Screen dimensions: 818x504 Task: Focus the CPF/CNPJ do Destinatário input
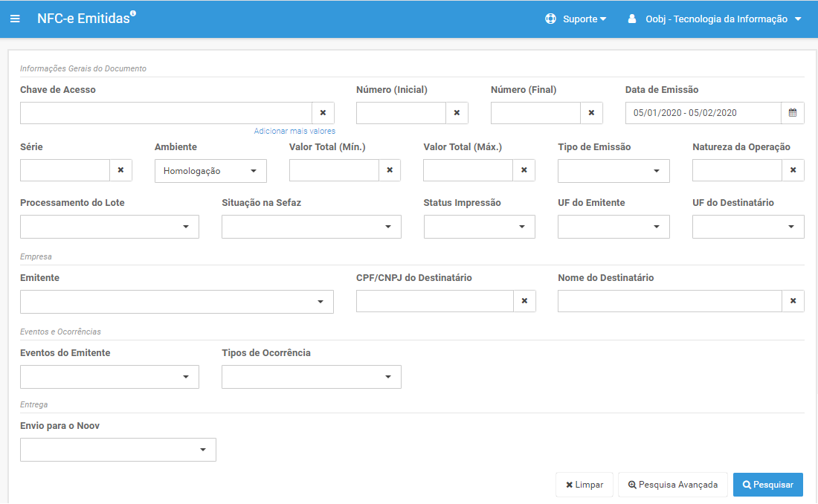(x=435, y=301)
